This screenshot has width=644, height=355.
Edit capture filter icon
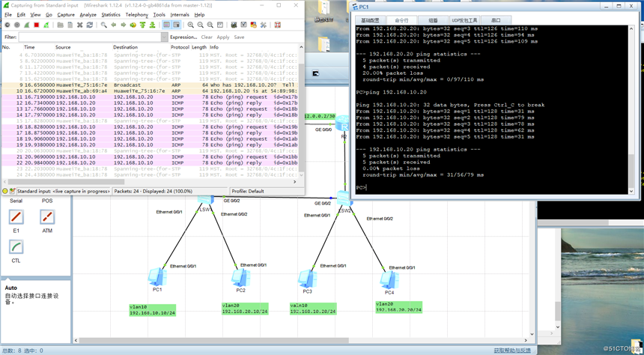234,25
